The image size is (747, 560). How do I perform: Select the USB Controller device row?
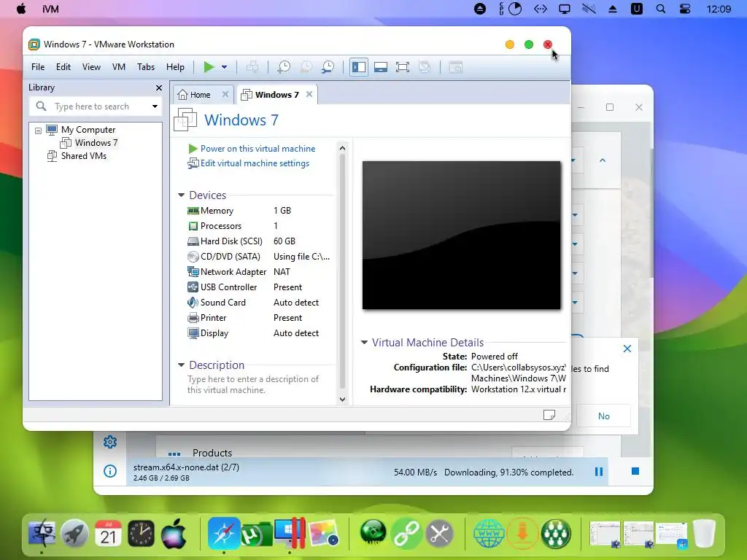click(259, 287)
